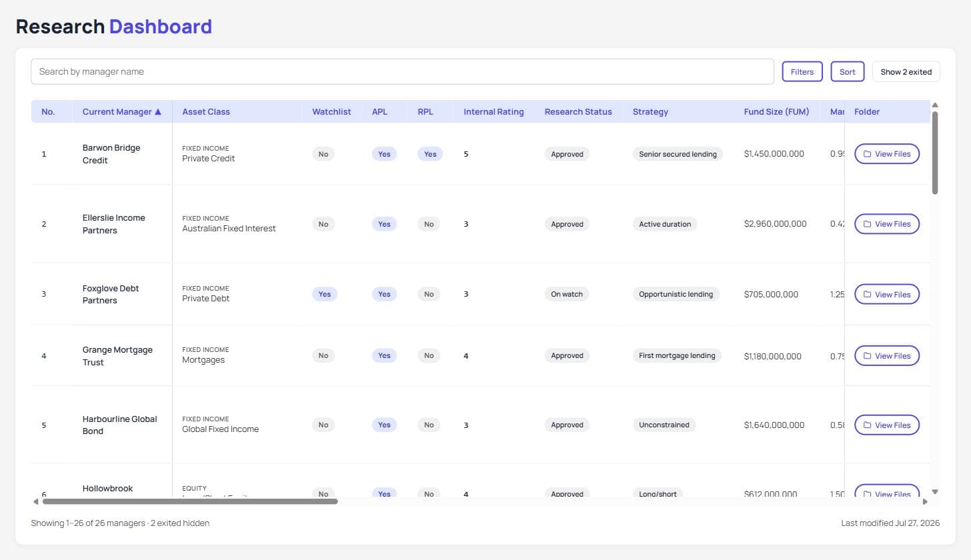Click fund size $705,000,000
The width and height of the screenshot is (971, 560).
click(771, 294)
